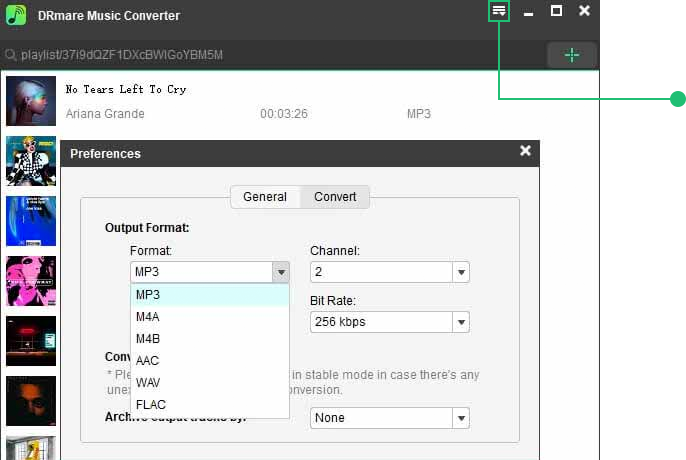This screenshot has width=686, height=460.
Task: Select the checkered-outfit album cover thumbnail
Action: click(31, 161)
